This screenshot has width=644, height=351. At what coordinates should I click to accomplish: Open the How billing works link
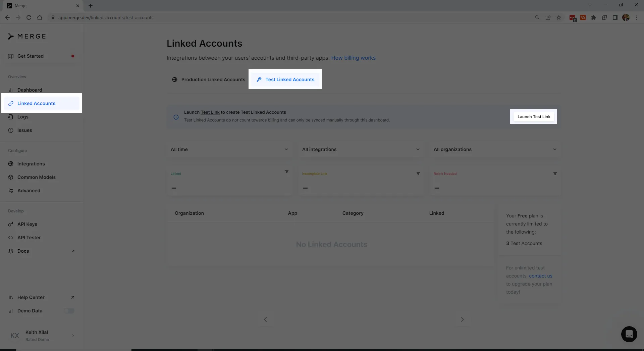coord(353,58)
